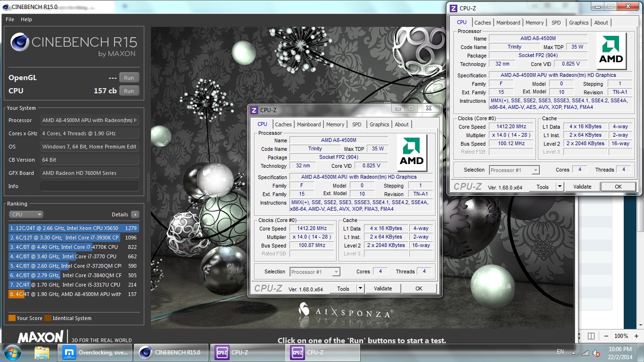
Task: Select ranking entry Core i7-3770
Action: point(74,256)
